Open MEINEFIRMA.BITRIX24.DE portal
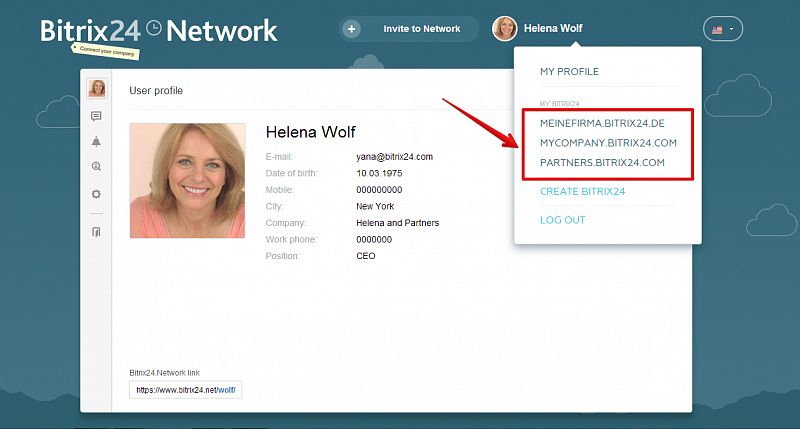 [602, 123]
